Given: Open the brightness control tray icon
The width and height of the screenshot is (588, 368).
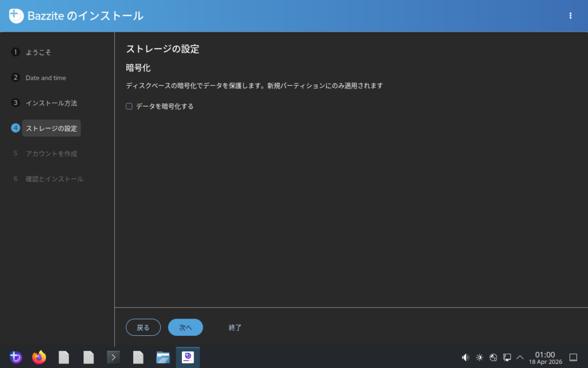Looking at the screenshot, I should pyautogui.click(x=479, y=357).
